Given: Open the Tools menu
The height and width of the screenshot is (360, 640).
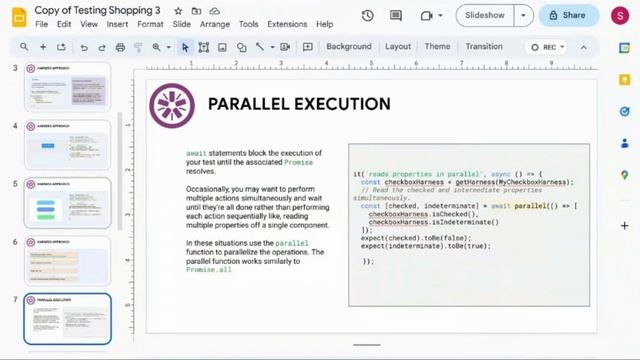Looking at the screenshot, I should coord(248,24).
